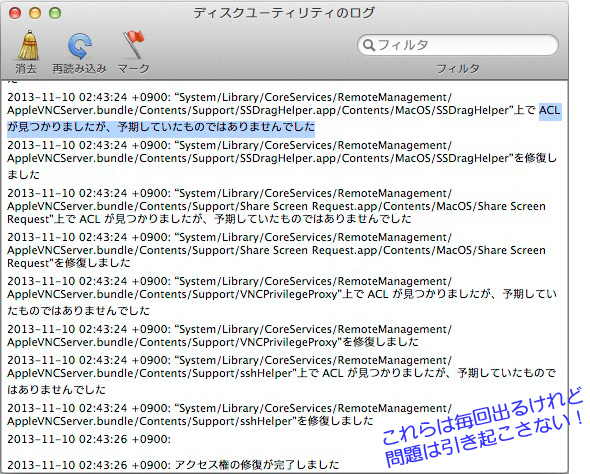The height and width of the screenshot is (474, 590).
Task: Click the フィルタ label under the search field
Action: click(x=458, y=69)
